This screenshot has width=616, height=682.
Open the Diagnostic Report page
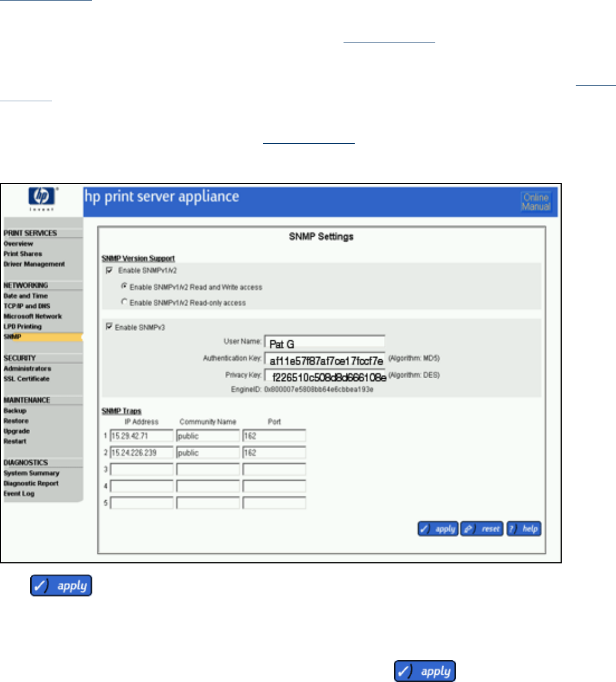coord(31,483)
